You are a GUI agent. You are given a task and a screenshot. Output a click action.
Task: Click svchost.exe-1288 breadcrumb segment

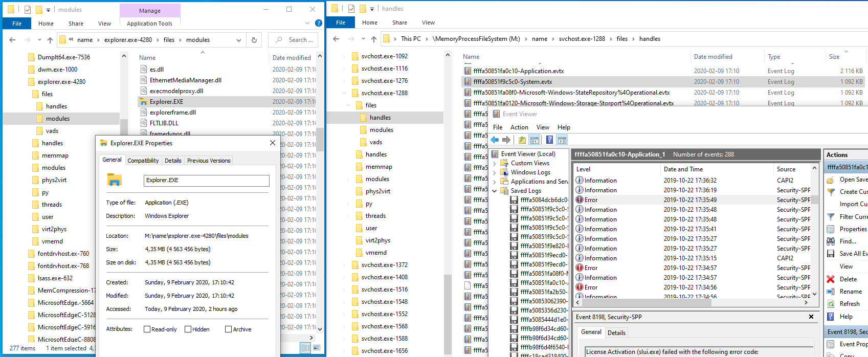tap(582, 39)
